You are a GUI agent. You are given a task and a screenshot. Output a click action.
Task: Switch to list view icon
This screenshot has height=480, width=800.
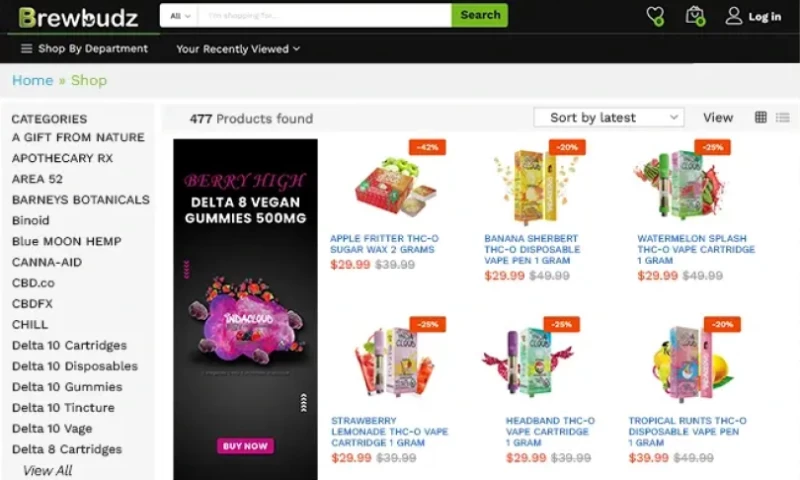pyautogui.click(x=782, y=117)
